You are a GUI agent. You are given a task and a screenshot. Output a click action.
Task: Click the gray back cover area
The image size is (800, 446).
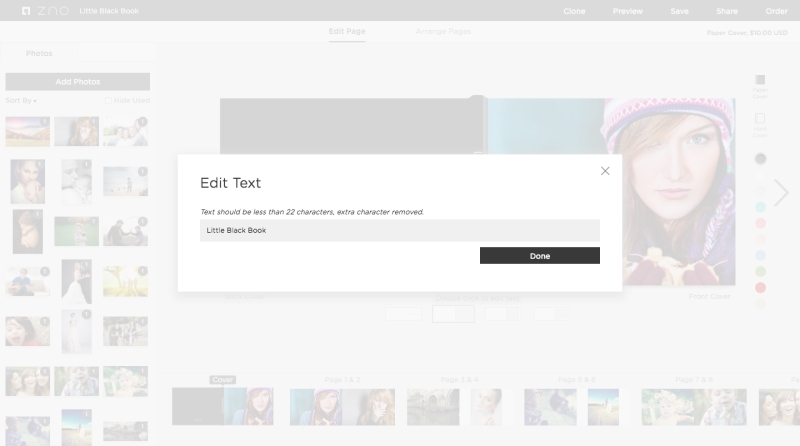(x=352, y=126)
